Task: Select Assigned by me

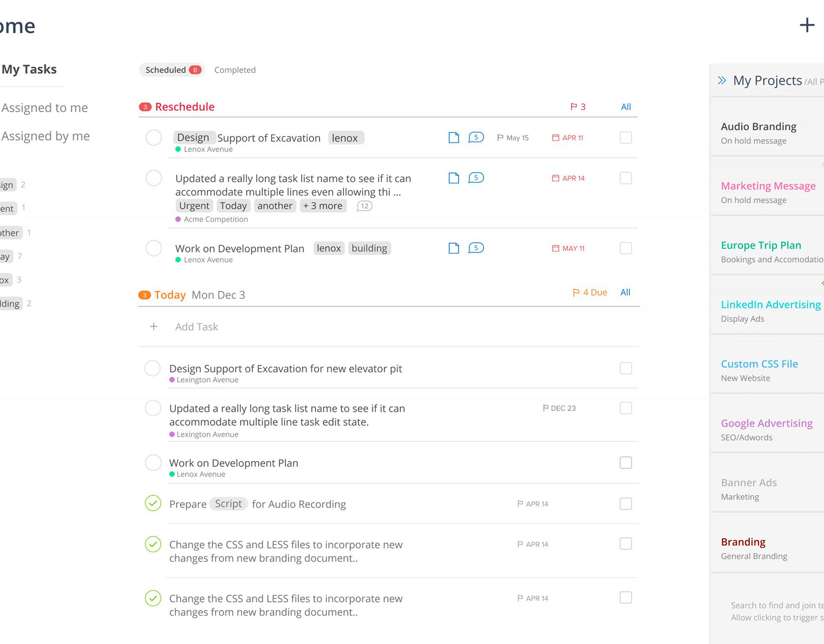Action: 46,136
